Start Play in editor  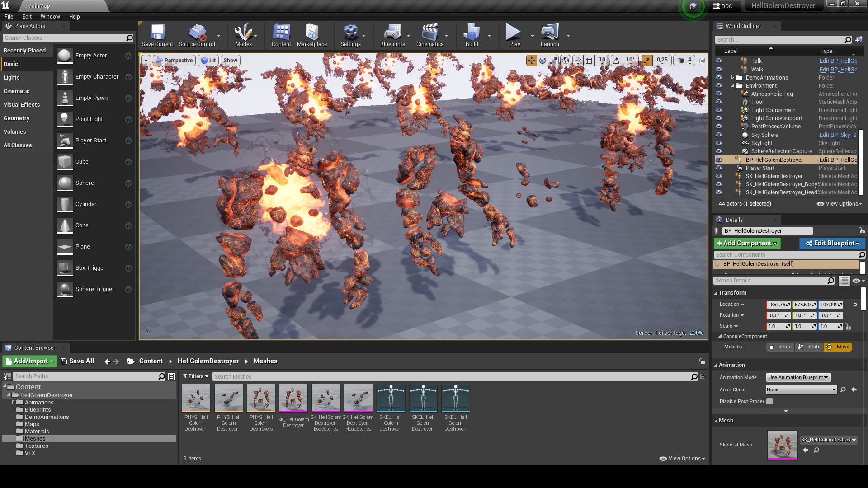coord(514,35)
